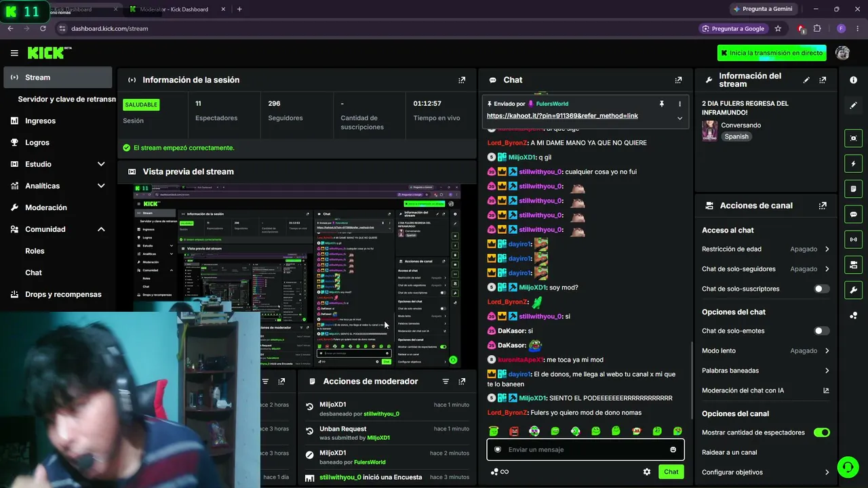Pop out the Chat panel
This screenshot has width=868, height=488.
point(678,80)
